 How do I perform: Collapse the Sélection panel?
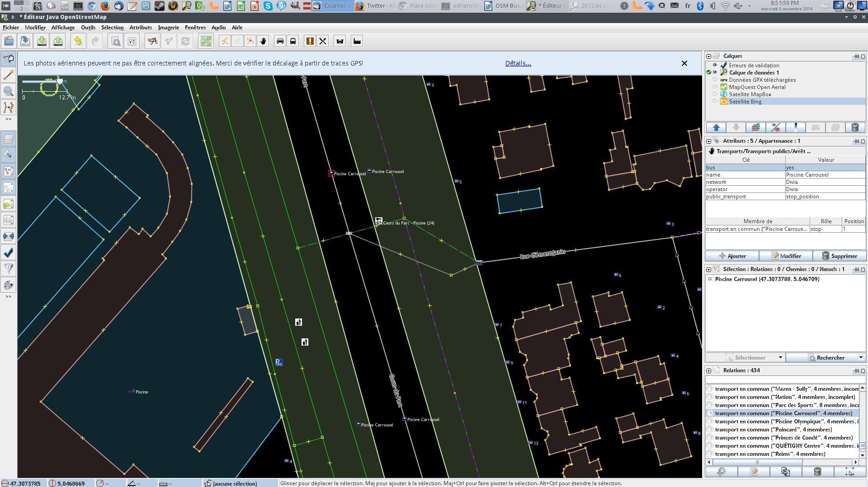[x=709, y=270]
